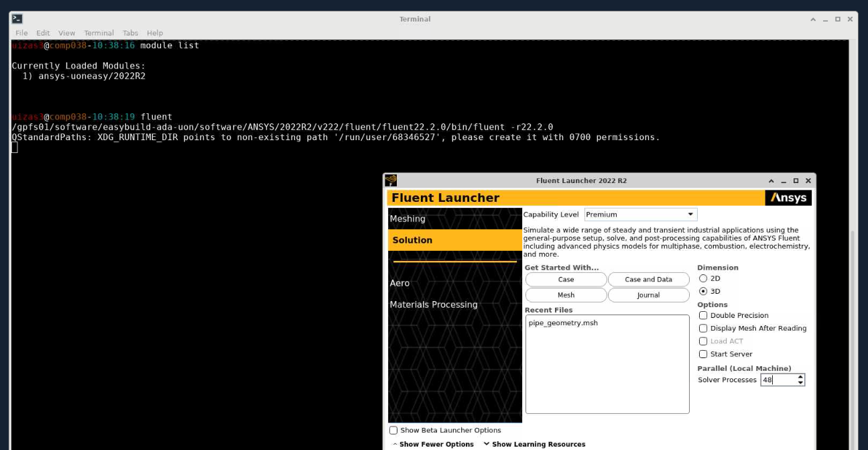The width and height of the screenshot is (868, 450).
Task: Open the Tabs menu in Terminal
Action: coord(130,33)
